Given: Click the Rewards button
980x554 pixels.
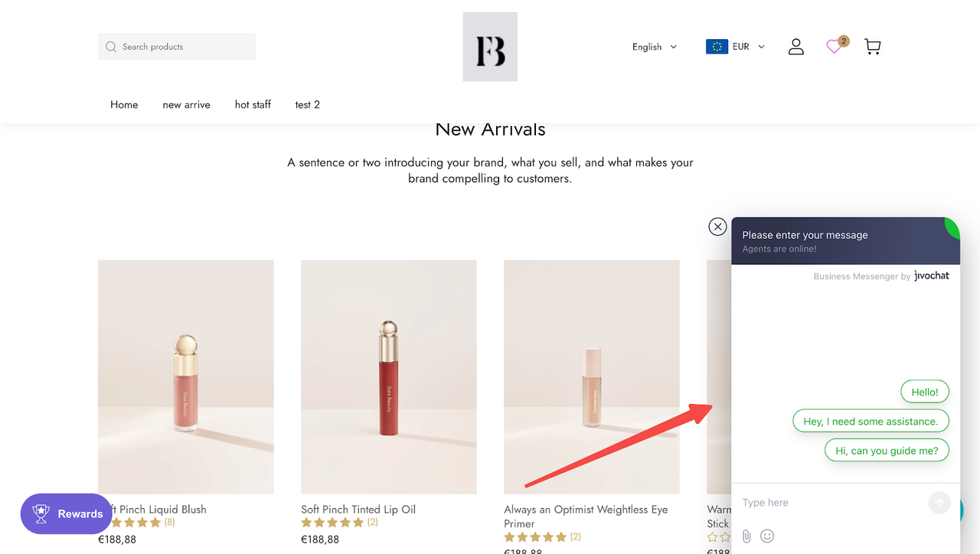Looking at the screenshot, I should click(67, 514).
